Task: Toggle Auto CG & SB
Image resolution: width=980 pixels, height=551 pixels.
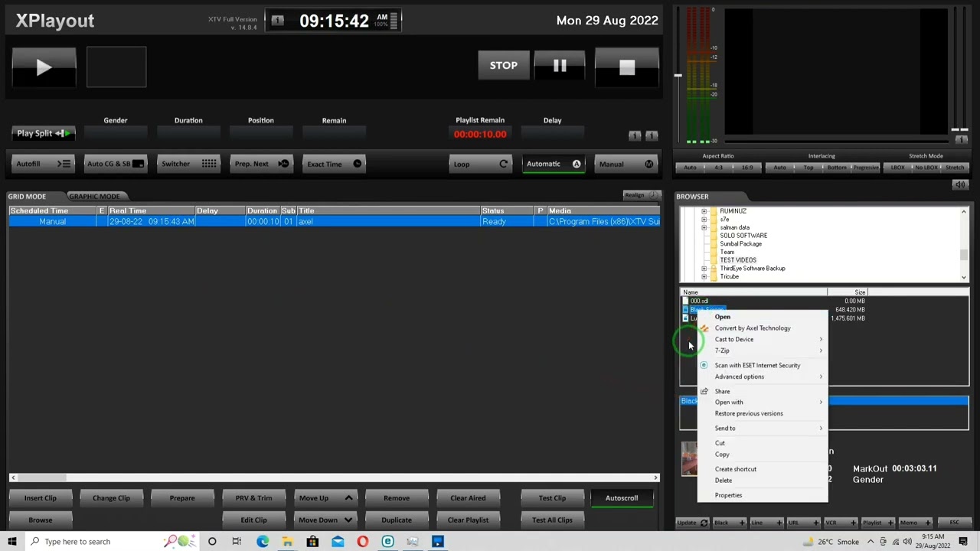Action: point(115,164)
